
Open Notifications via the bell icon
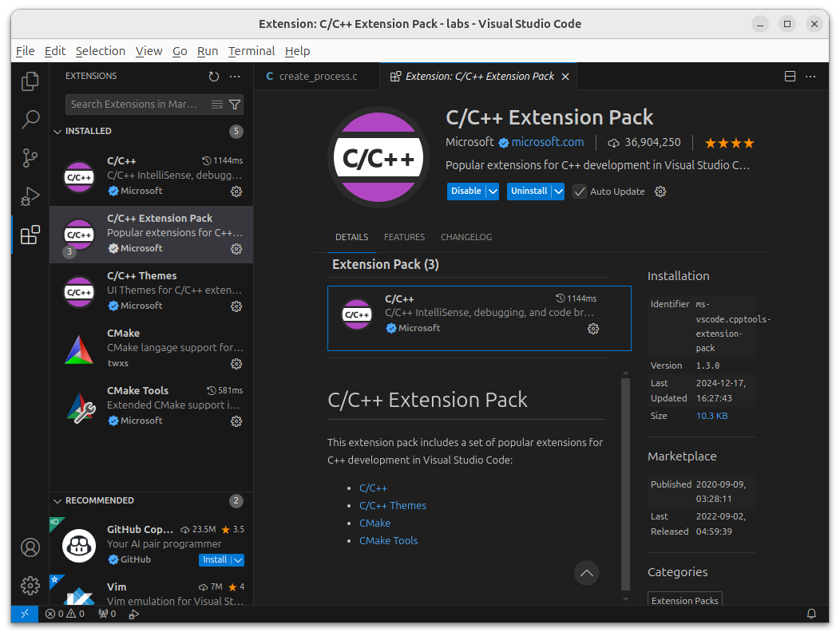[811, 613]
